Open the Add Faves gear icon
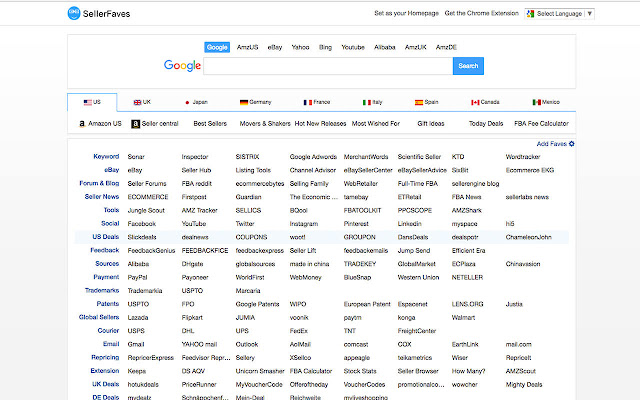 pos(571,144)
